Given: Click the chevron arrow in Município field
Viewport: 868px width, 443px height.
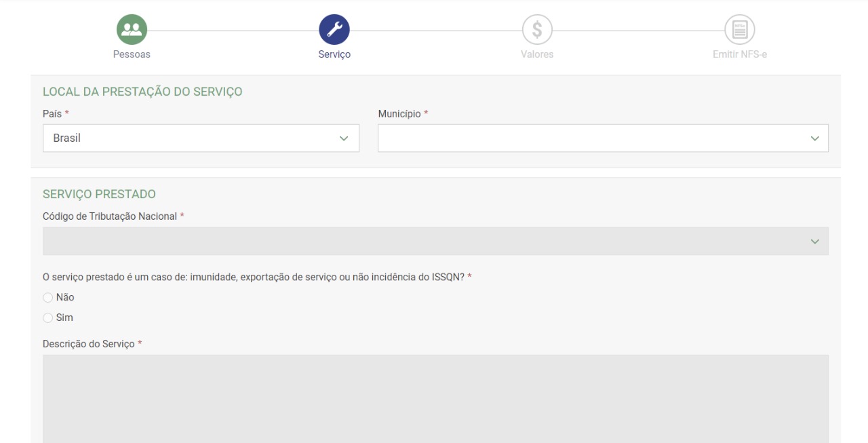Looking at the screenshot, I should [x=814, y=138].
